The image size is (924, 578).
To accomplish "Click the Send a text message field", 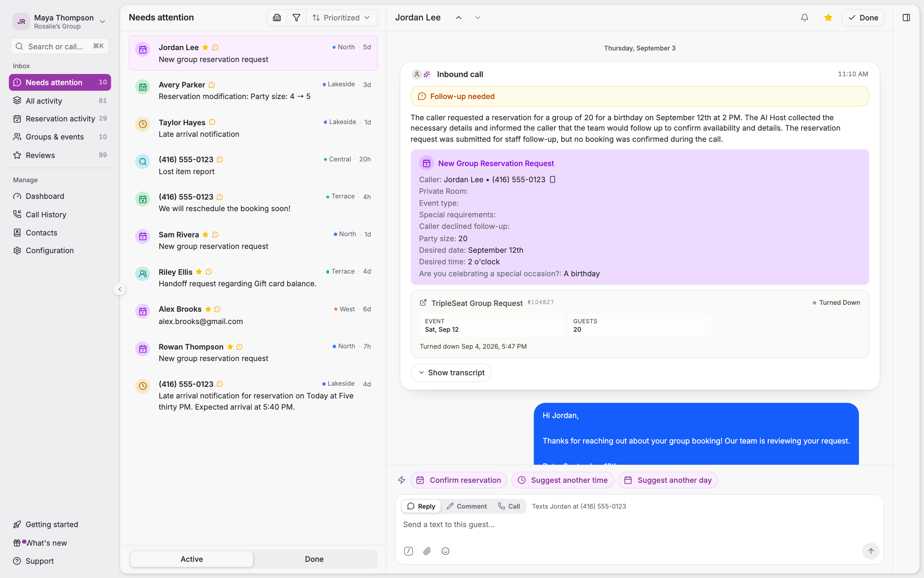I will pyautogui.click(x=639, y=525).
